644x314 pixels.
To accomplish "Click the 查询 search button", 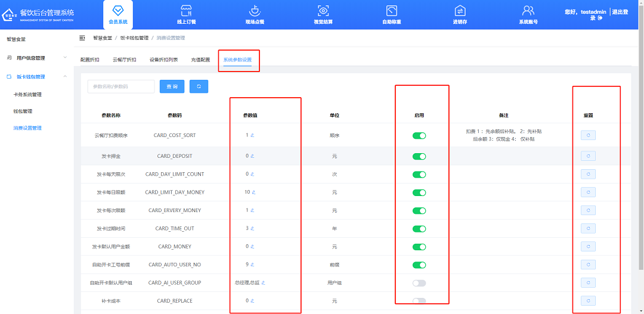I will pos(172,86).
